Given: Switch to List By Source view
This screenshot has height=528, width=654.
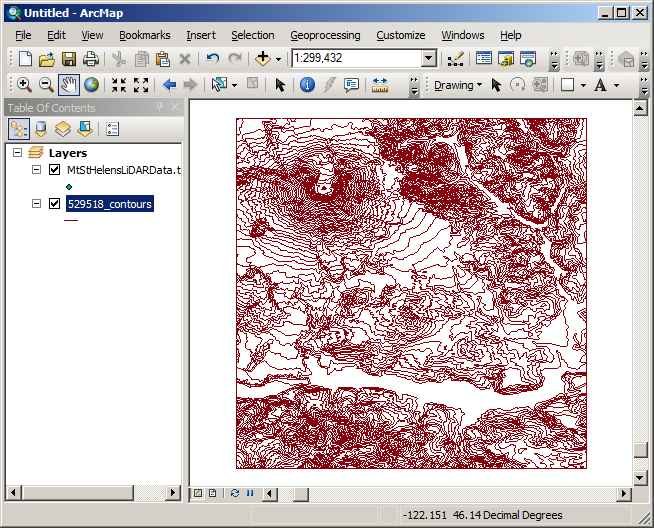Looking at the screenshot, I should coord(41,128).
